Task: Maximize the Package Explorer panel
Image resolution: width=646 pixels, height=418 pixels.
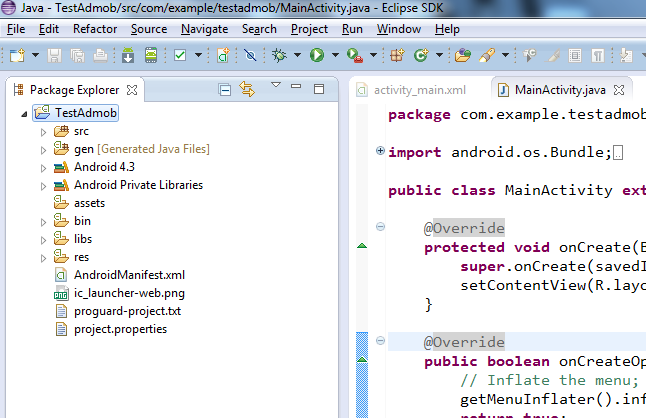Action: coord(319,89)
